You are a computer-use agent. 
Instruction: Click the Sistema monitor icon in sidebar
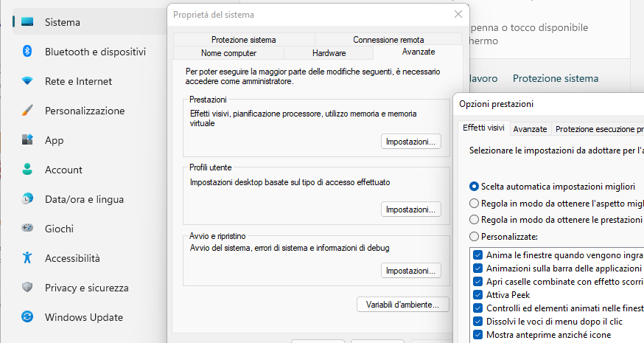(x=27, y=22)
